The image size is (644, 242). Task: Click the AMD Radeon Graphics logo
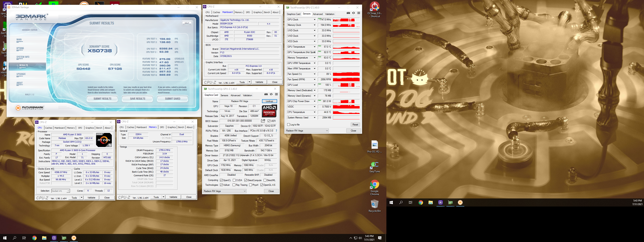pyautogui.click(x=269, y=111)
